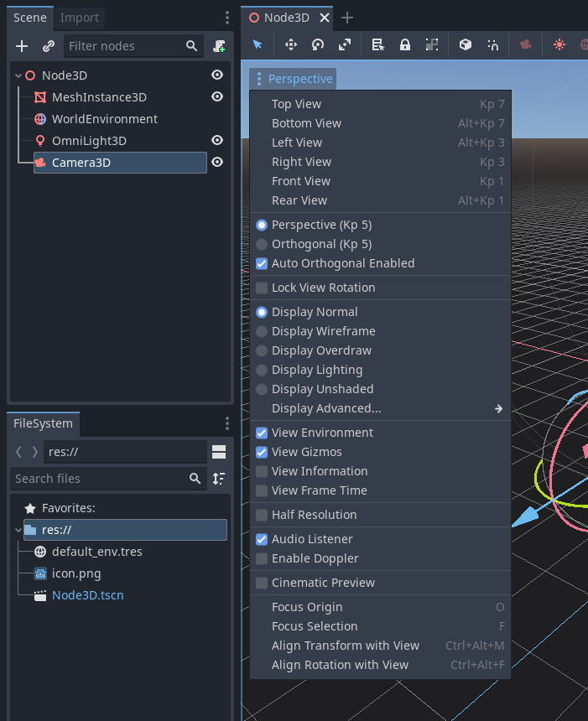Click the search icon in Search files field

(195, 479)
